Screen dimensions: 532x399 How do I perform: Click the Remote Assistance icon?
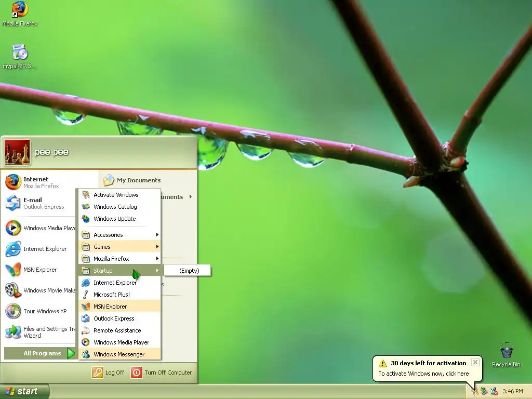(86, 330)
